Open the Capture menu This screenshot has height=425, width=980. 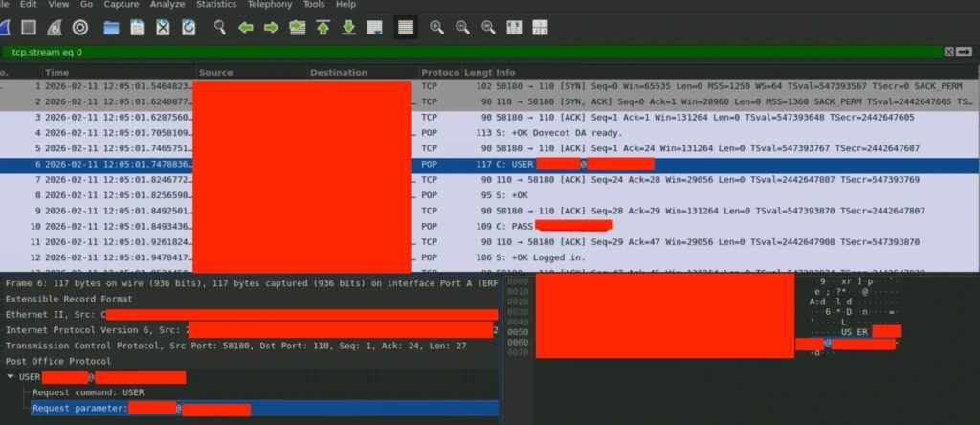coord(122,5)
